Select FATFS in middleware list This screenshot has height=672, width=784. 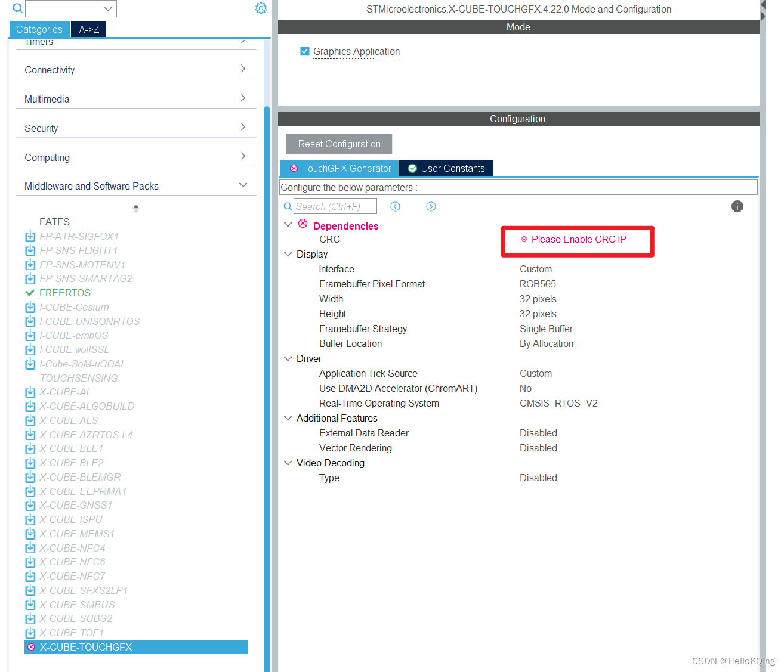point(54,222)
